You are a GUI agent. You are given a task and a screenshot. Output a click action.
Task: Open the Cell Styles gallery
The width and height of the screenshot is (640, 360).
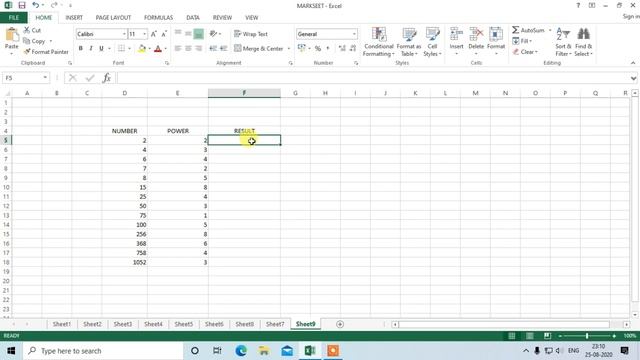coord(432,42)
